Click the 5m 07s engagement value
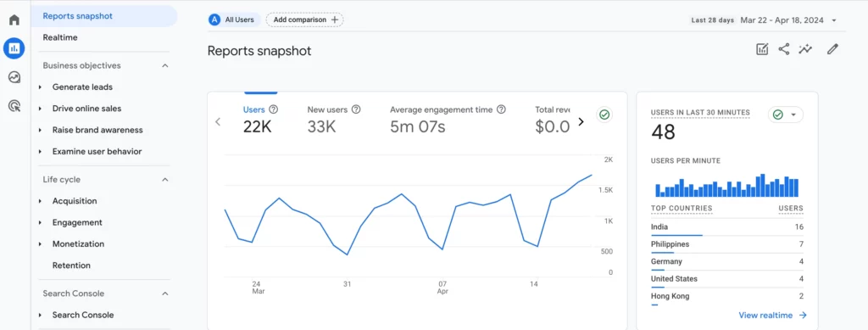Screen dimensions: 868x330 coord(418,127)
